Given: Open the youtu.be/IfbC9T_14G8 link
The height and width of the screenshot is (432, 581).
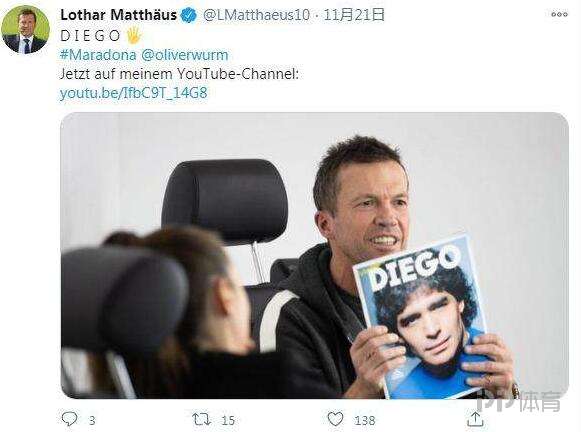Looking at the screenshot, I should pos(133,93).
